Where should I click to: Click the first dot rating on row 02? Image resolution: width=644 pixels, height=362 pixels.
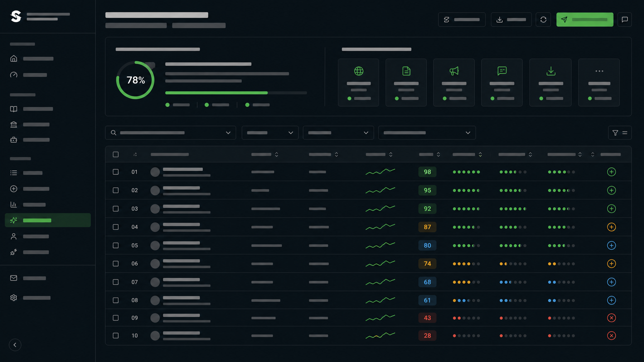pyautogui.click(x=466, y=190)
